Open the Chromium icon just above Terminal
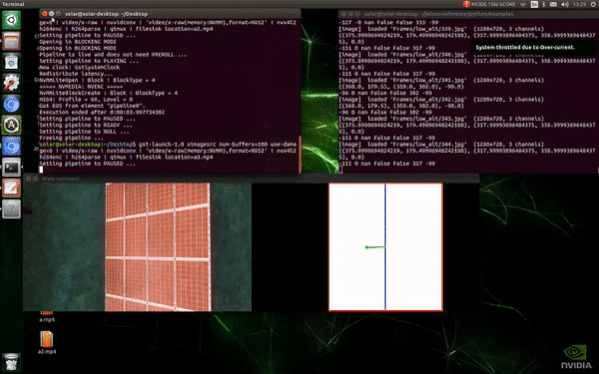 pos(11,146)
